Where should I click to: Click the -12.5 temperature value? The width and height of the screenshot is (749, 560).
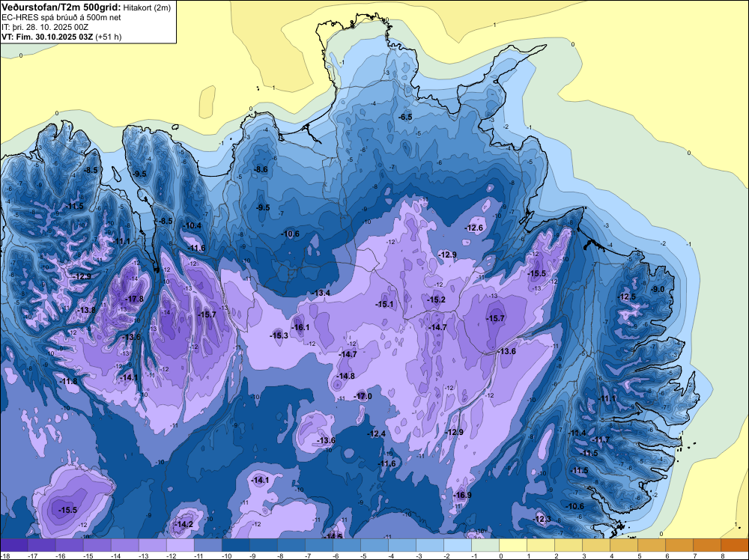(626, 296)
